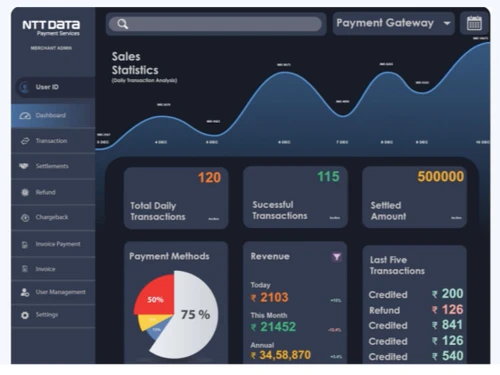Expand the Payment Gateway dropdown arrow
Viewport: 500px width, 375px height.
pos(447,23)
